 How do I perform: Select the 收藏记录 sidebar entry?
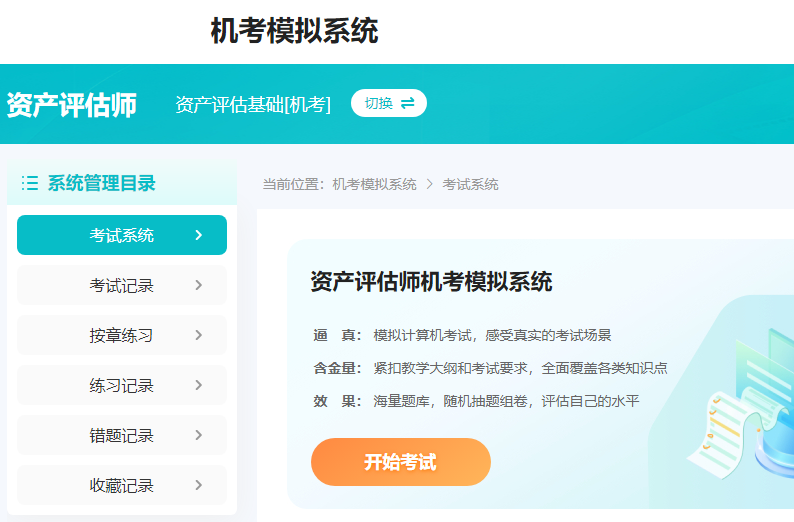[x=121, y=485]
